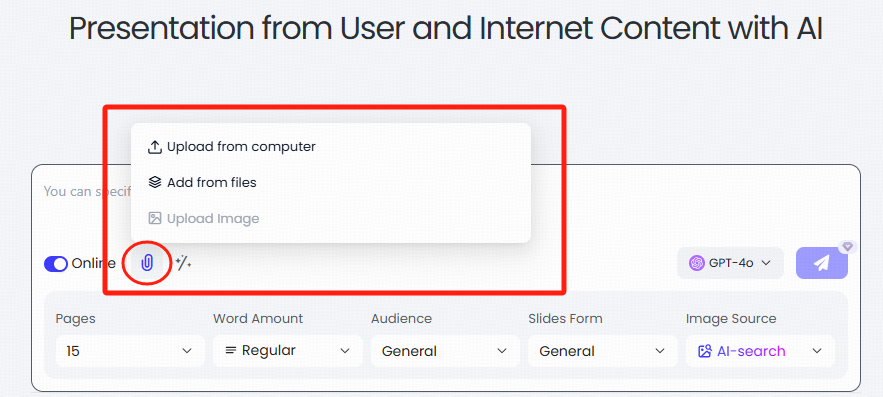The width and height of the screenshot is (883, 397).
Task: Click the paperclip attachment icon
Action: point(147,263)
